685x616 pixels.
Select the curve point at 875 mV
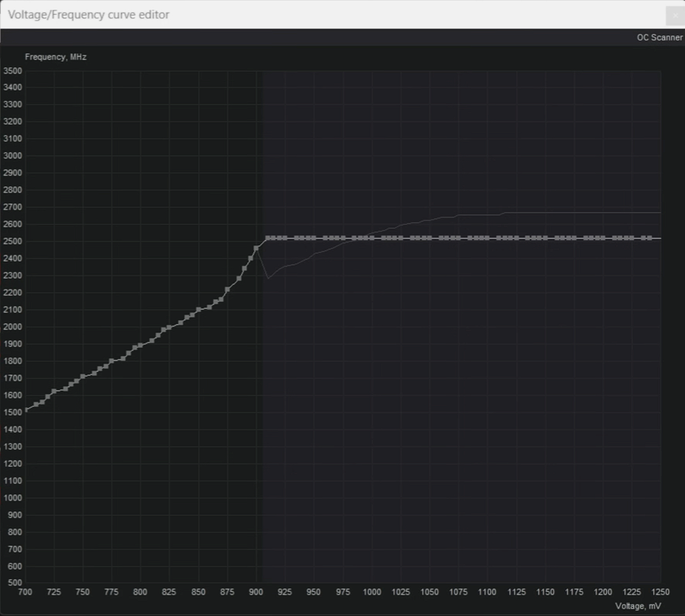point(227,290)
